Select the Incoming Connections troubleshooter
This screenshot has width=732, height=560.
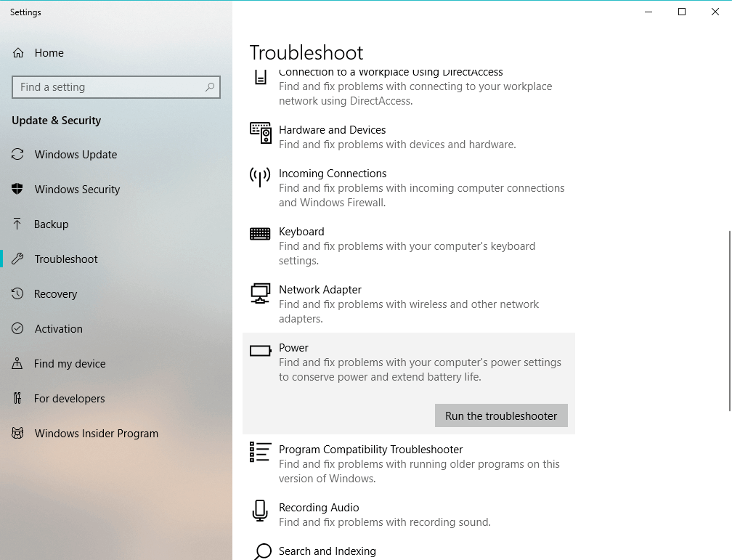(408, 188)
